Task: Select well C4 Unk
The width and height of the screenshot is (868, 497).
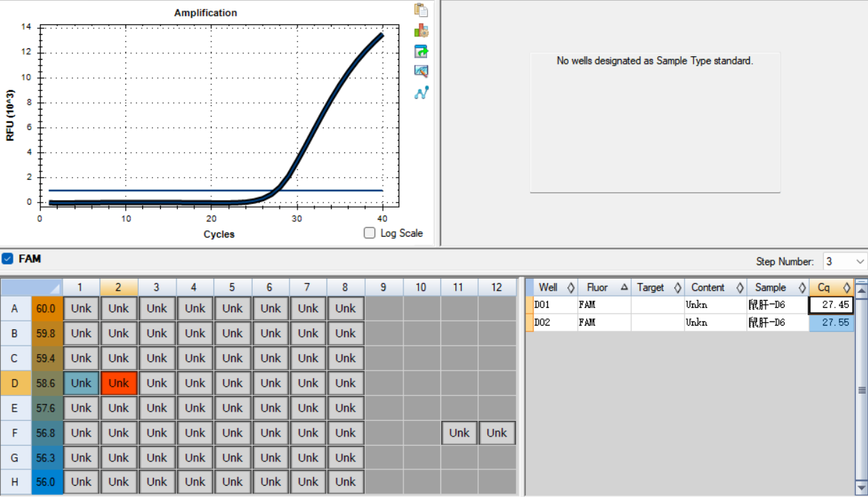Action: click(194, 358)
